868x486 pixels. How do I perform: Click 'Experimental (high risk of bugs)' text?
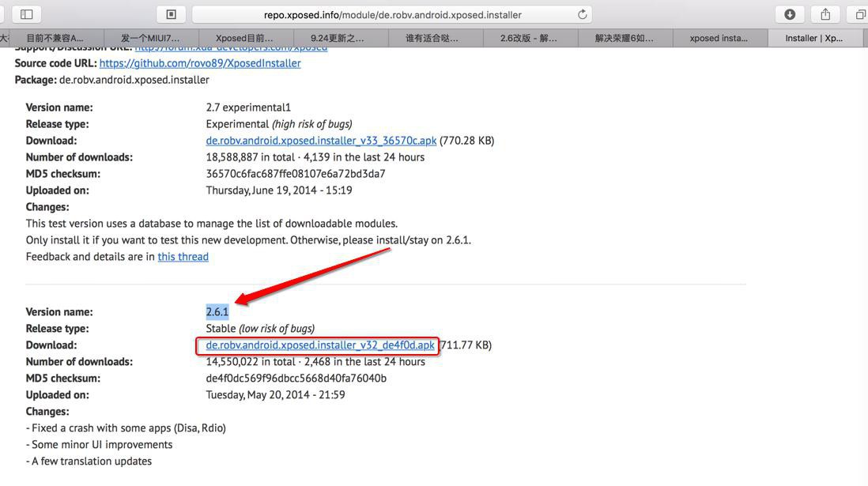click(279, 124)
